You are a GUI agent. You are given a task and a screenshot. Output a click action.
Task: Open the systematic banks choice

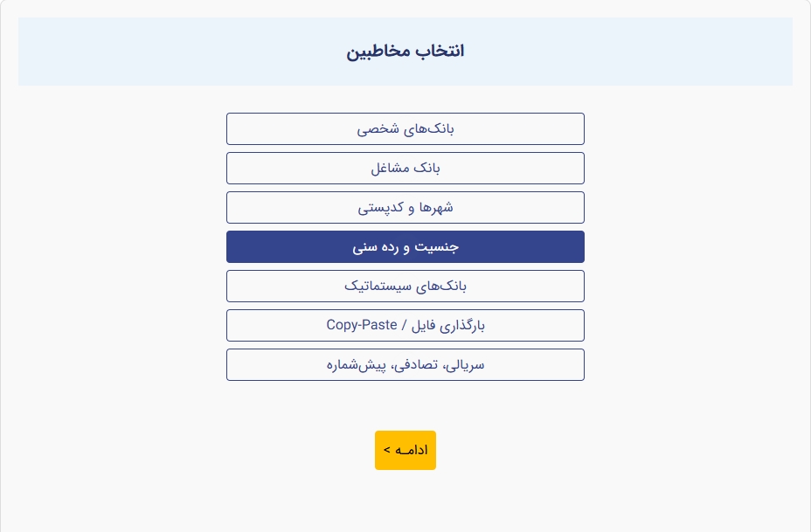click(x=405, y=286)
